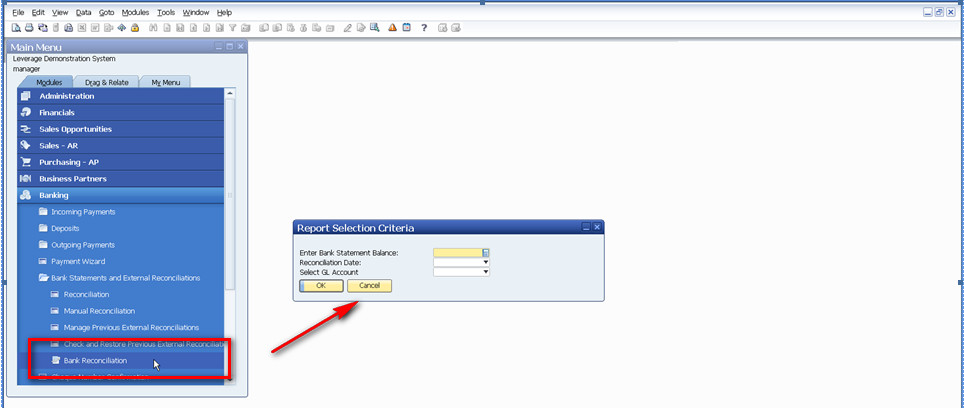Open Help via question mark icon
Image resolution: width=964 pixels, height=408 pixels.
[x=424, y=27]
